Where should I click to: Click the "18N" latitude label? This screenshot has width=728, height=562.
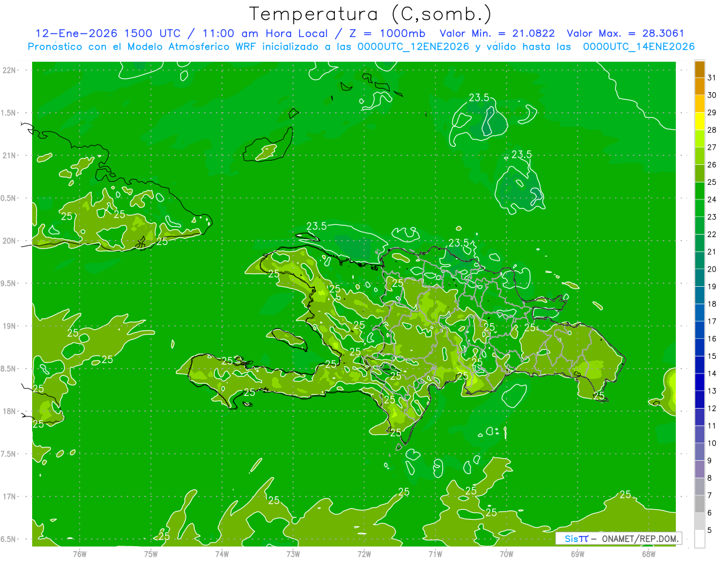point(10,411)
